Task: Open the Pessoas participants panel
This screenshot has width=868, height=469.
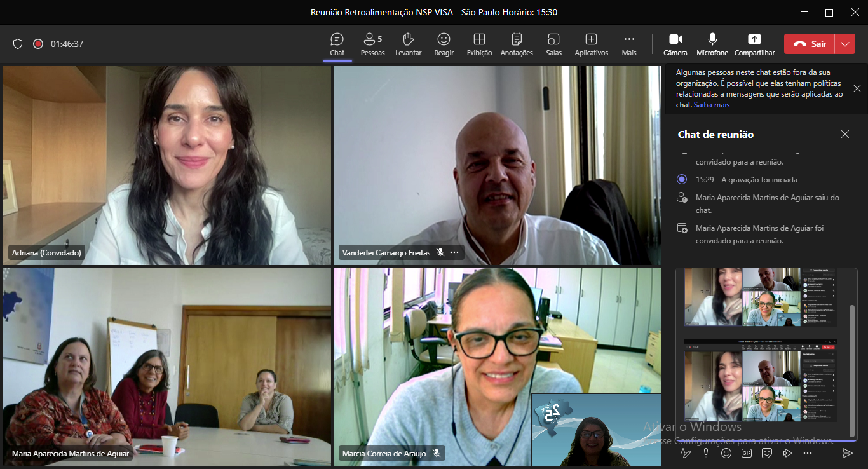Action: click(372, 44)
